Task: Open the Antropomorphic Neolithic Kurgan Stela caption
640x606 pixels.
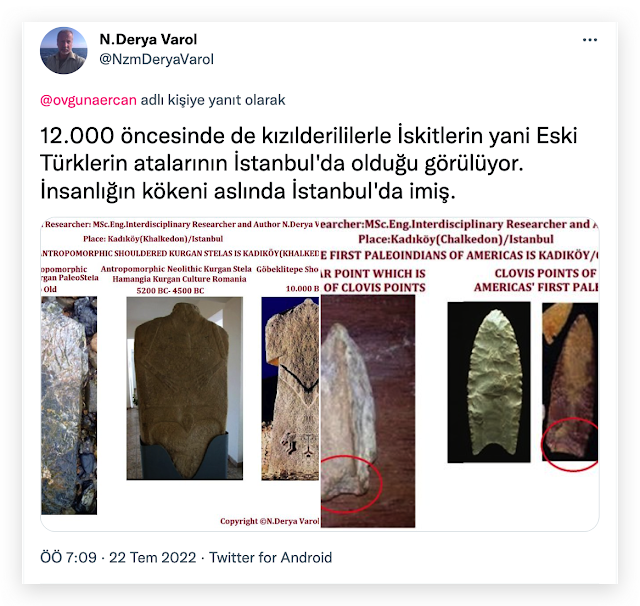Action: 176,269
